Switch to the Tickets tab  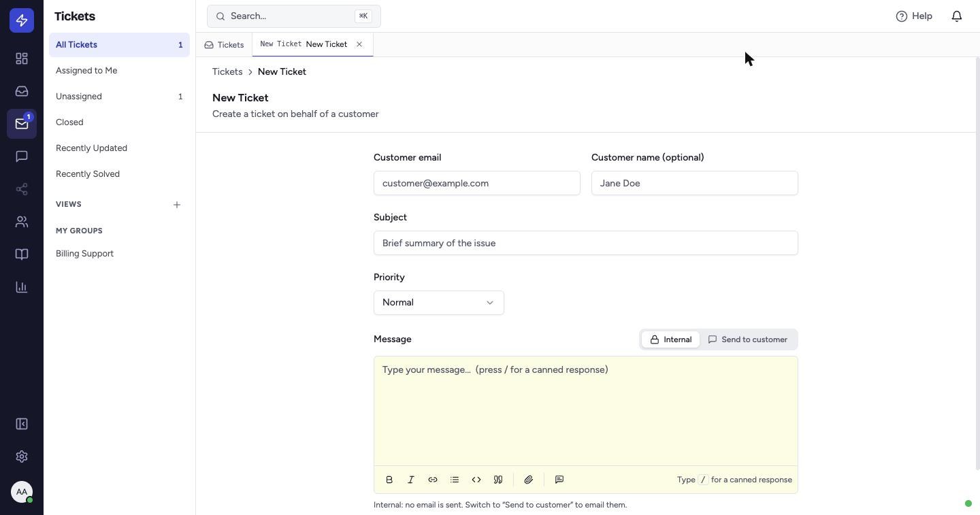click(224, 45)
